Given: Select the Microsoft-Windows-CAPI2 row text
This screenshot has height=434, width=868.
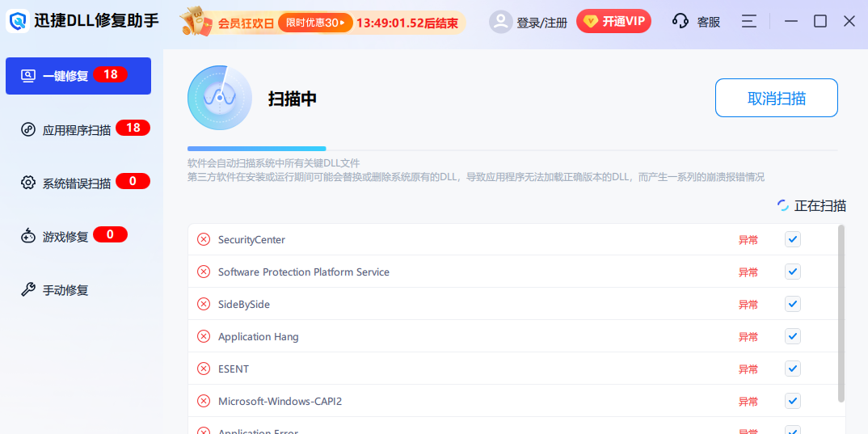Looking at the screenshot, I should pyautogui.click(x=280, y=402).
